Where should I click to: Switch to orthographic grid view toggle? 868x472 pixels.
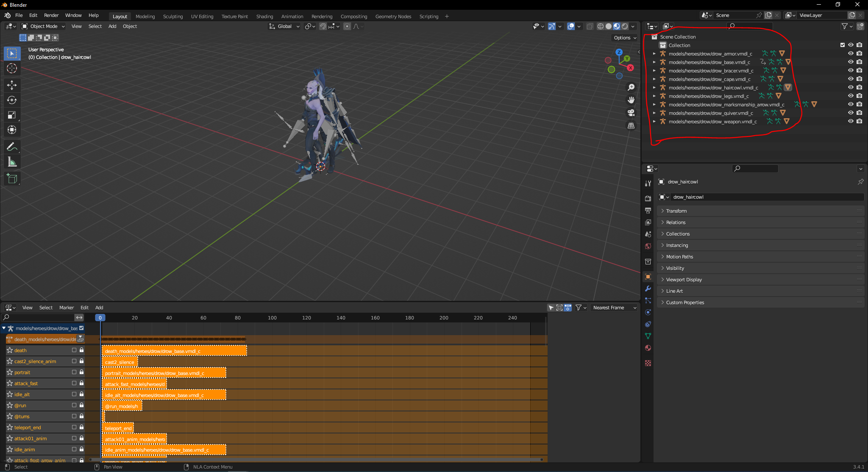click(631, 126)
